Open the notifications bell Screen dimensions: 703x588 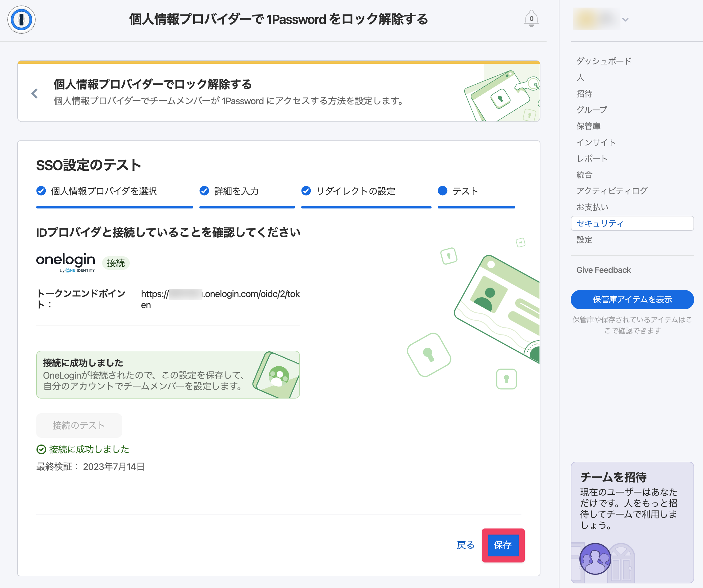[531, 19]
